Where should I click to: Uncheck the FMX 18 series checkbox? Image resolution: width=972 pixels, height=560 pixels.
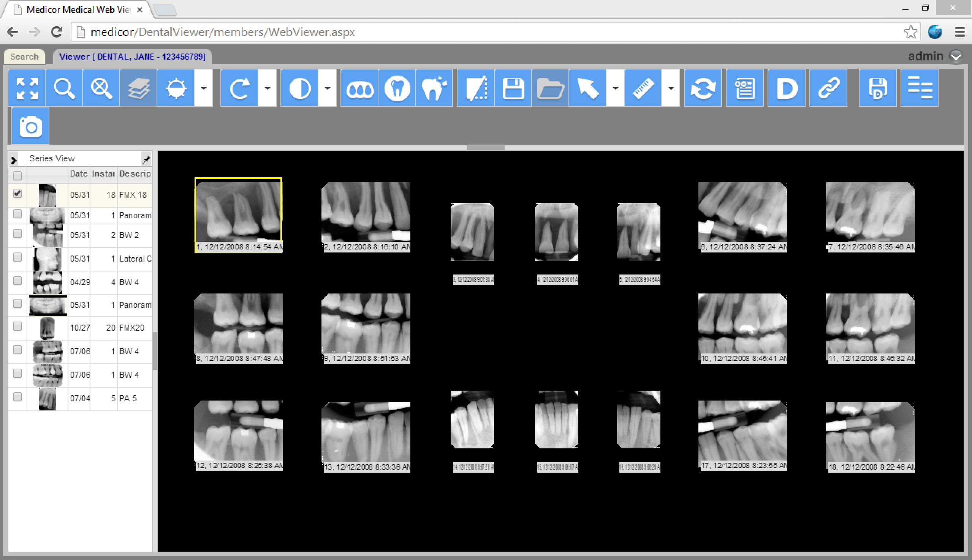[x=17, y=194]
